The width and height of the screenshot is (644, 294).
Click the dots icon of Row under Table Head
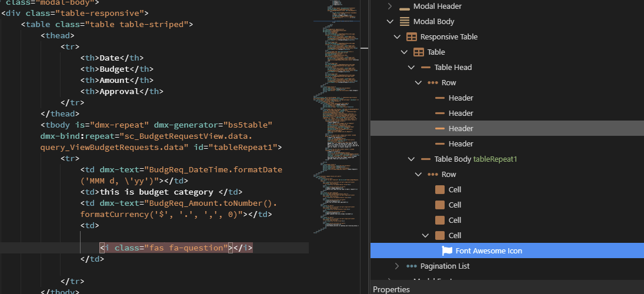coord(432,82)
